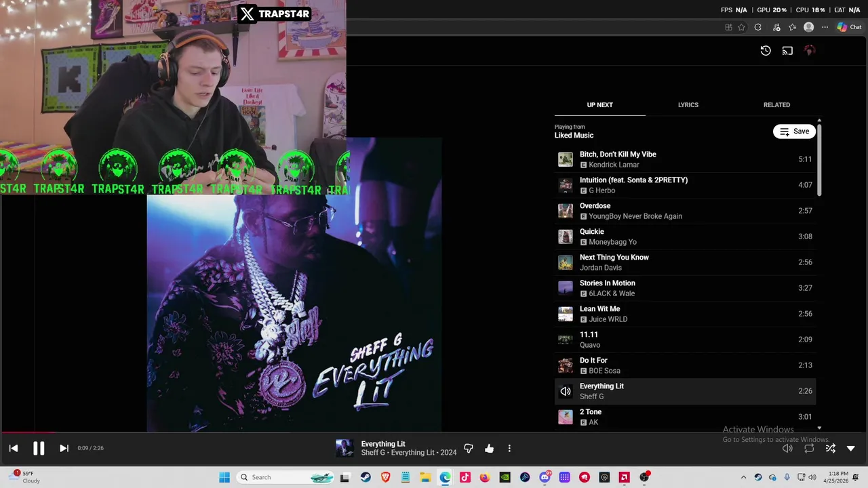868x488 pixels.
Task: Go back to previous track
Action: point(14,448)
